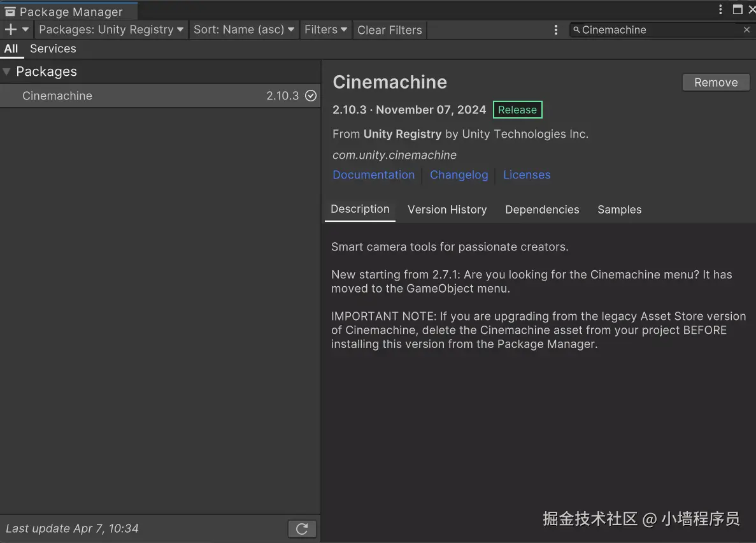The width and height of the screenshot is (756, 543).
Task: Clear the search field with the x icon
Action: [746, 30]
